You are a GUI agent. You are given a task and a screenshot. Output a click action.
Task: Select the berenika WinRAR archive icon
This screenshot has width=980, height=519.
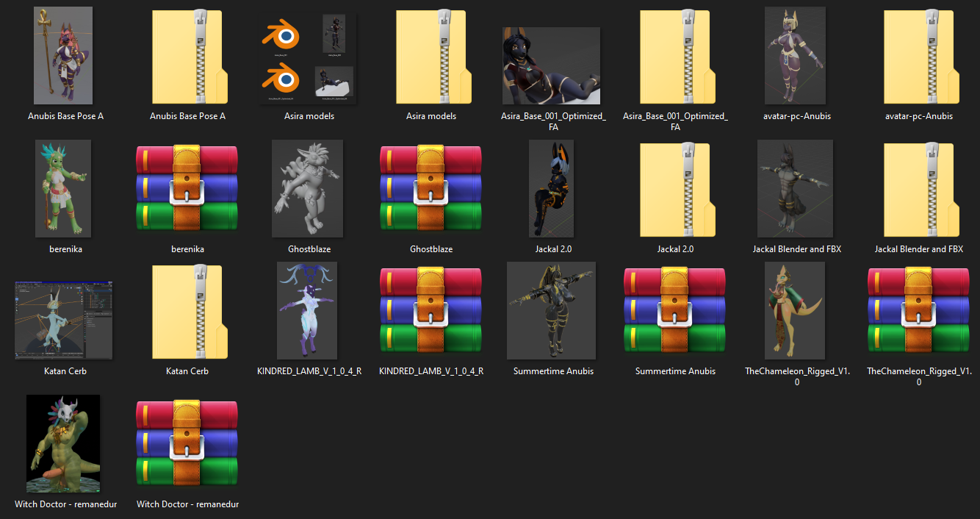(187, 188)
